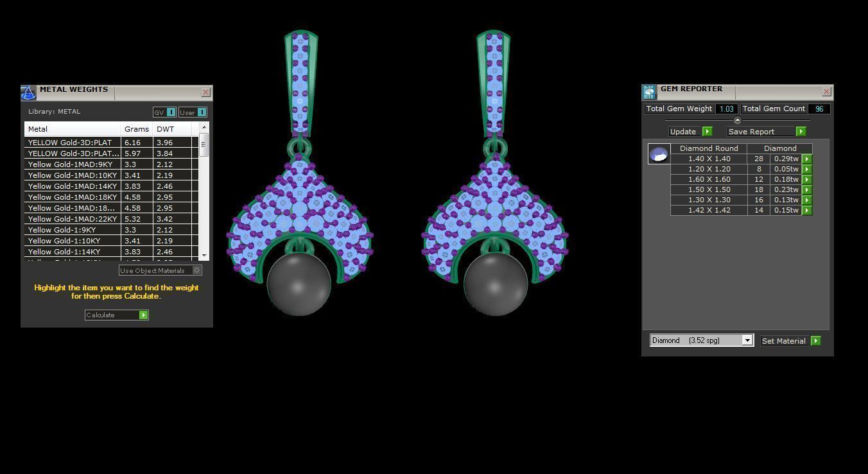Click the 1.42 X 1.42 gem size cell
The image size is (868, 474).
pos(709,210)
